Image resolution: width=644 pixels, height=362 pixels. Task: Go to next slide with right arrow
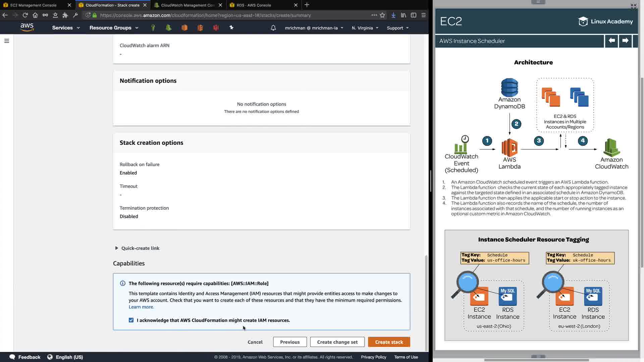point(625,41)
